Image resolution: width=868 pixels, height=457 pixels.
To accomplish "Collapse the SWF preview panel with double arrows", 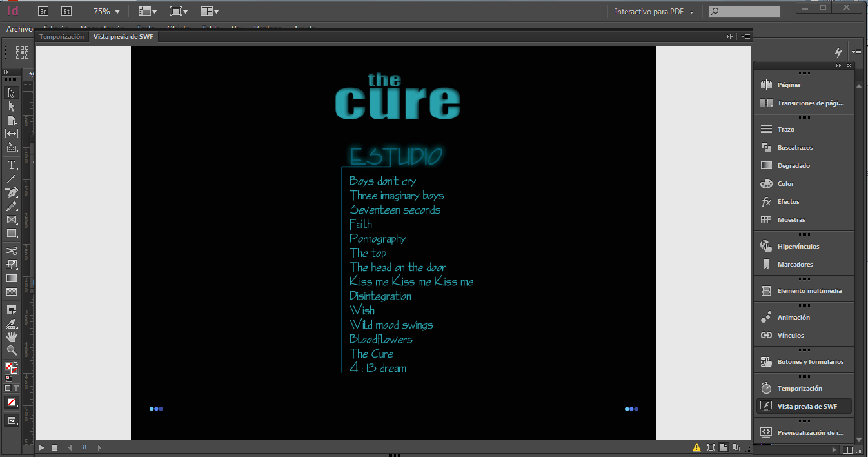I will coord(730,37).
